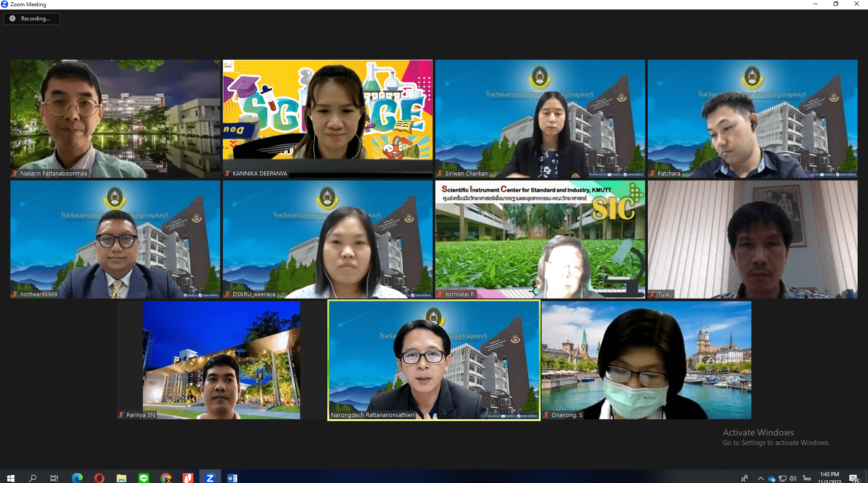Open the Windows Start menu
The height and width of the screenshot is (483, 868).
(10, 478)
